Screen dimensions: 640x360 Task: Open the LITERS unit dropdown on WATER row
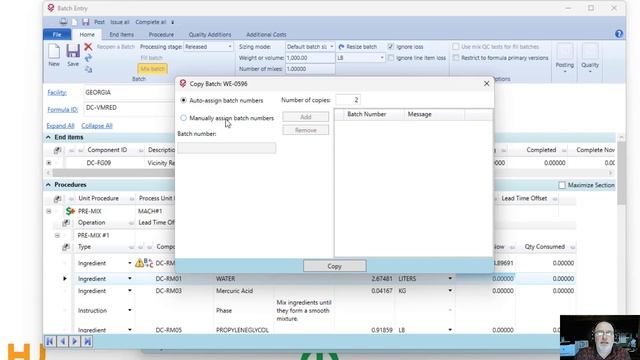click(450, 278)
